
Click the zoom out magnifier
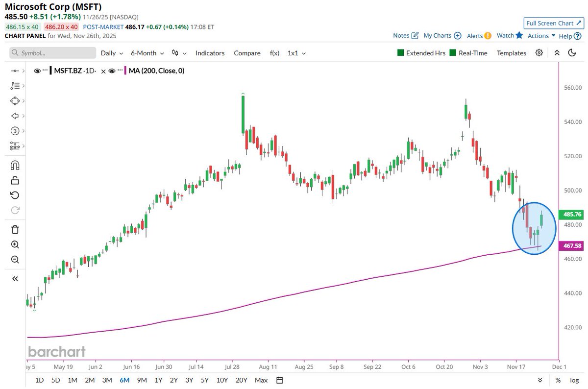(15, 260)
